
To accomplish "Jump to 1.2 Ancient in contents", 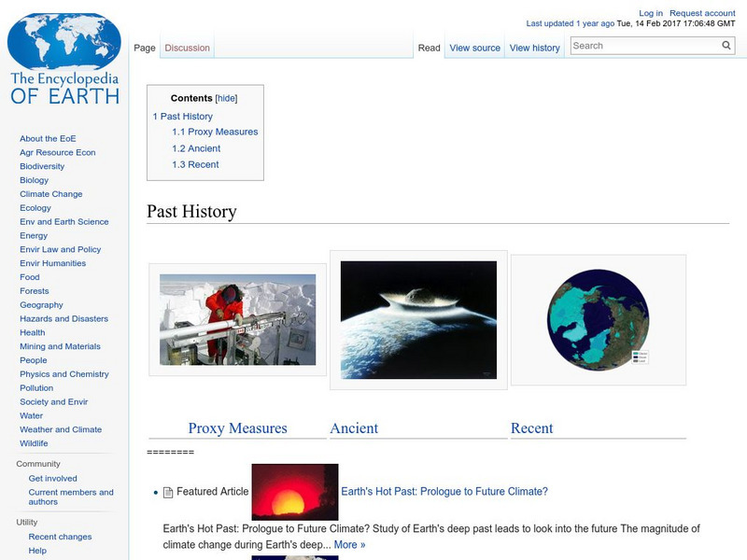I will click(x=196, y=148).
